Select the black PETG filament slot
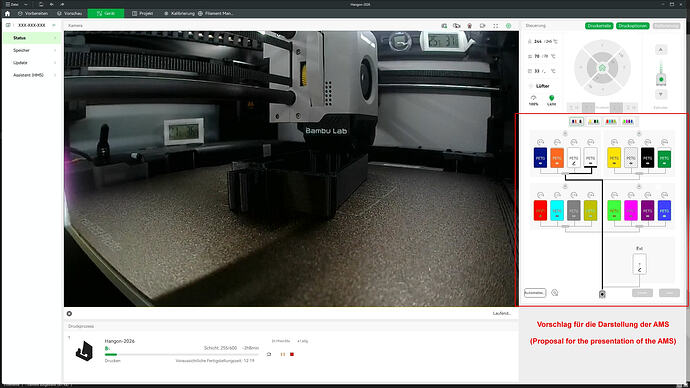The height and width of the screenshot is (388, 690). click(x=648, y=157)
